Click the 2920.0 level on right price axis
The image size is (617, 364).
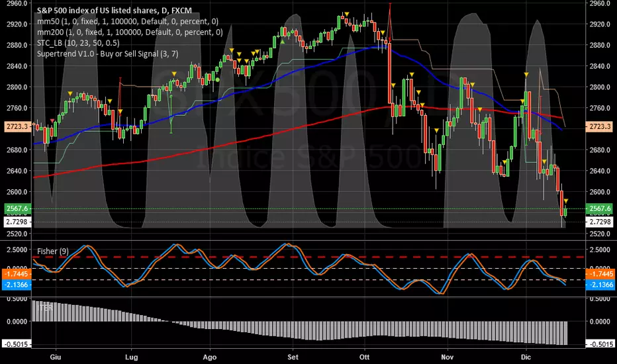[x=600, y=24]
